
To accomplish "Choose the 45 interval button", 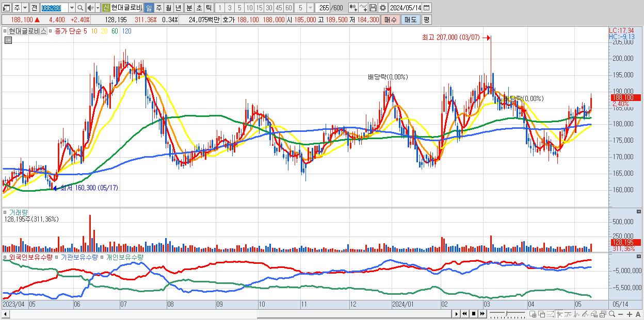I will coord(279,8).
